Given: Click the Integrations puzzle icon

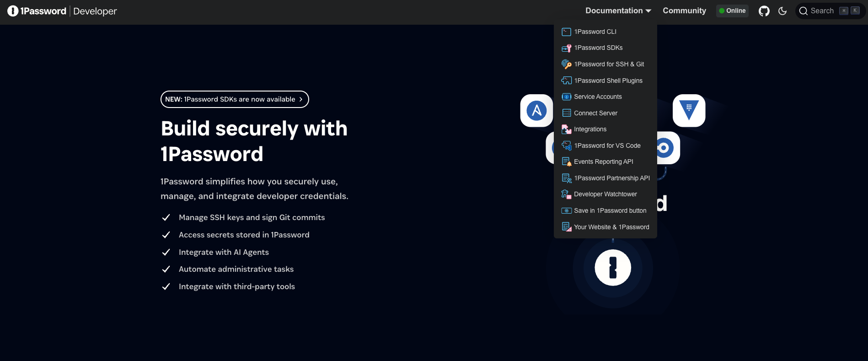Looking at the screenshot, I should pyautogui.click(x=566, y=129).
